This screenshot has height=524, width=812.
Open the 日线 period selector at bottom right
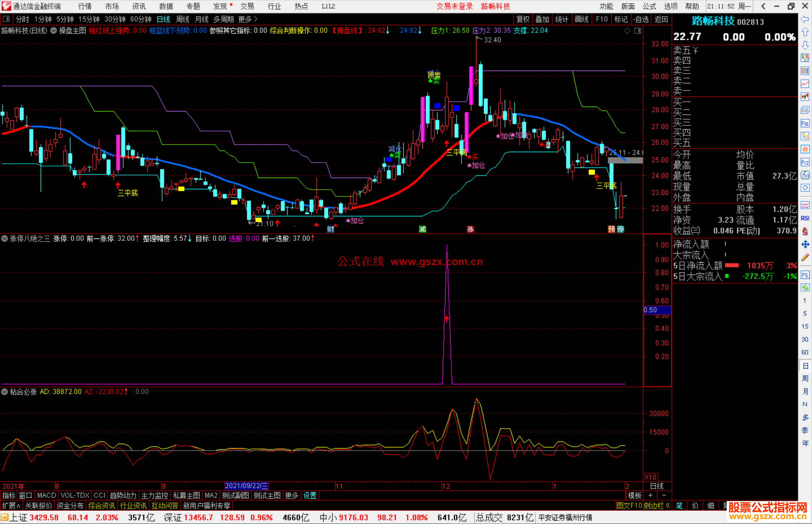[x=657, y=486]
